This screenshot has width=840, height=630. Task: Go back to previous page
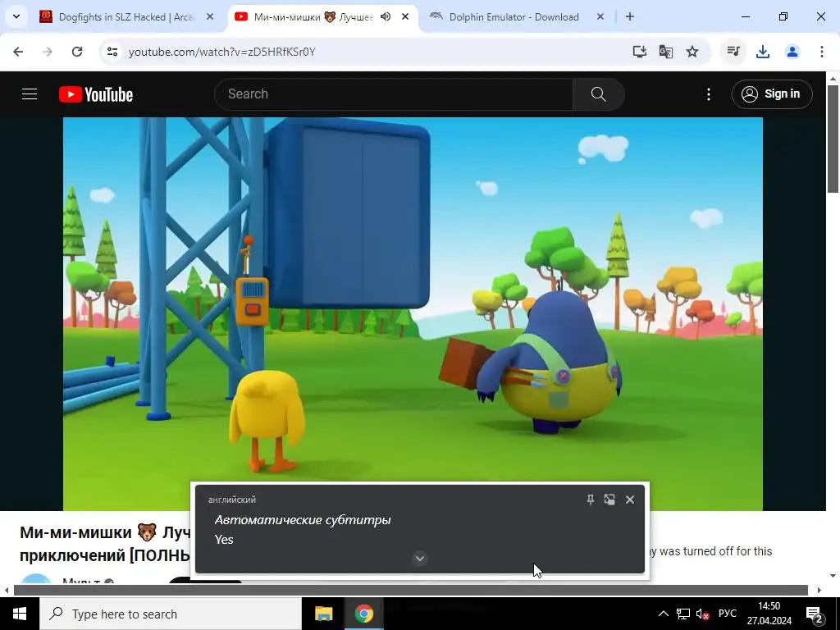tap(18, 52)
